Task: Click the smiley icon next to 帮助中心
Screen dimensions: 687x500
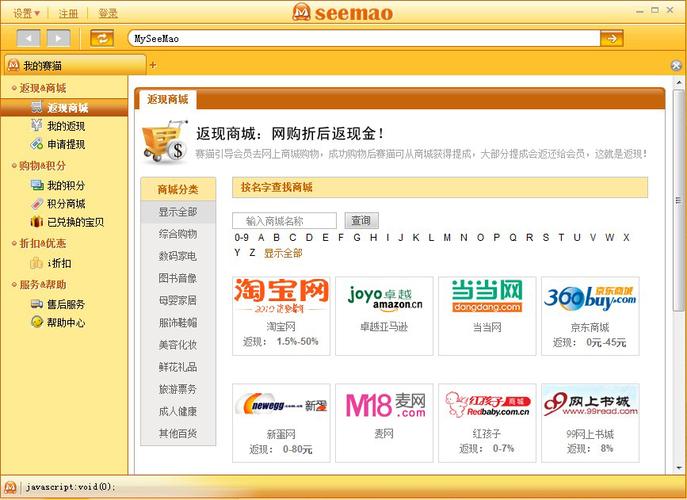Action: pos(37,322)
